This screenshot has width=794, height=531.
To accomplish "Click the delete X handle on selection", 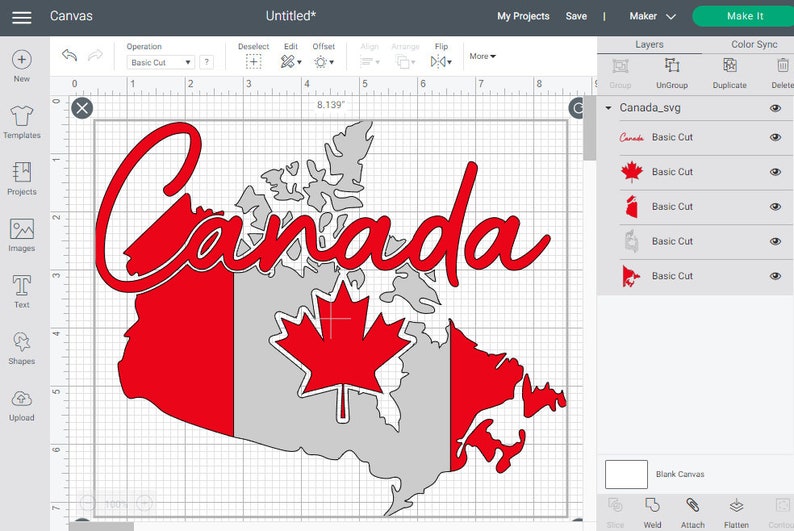I will [82, 108].
